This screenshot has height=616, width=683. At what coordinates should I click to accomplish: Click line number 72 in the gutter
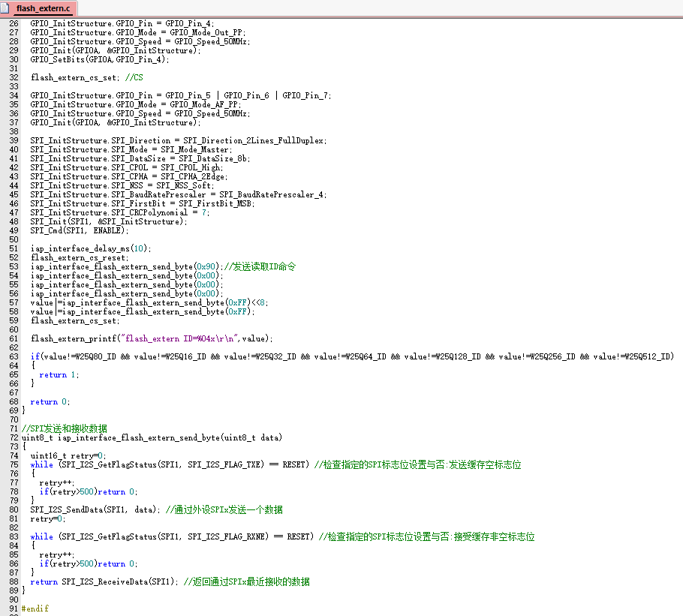pos(14,437)
